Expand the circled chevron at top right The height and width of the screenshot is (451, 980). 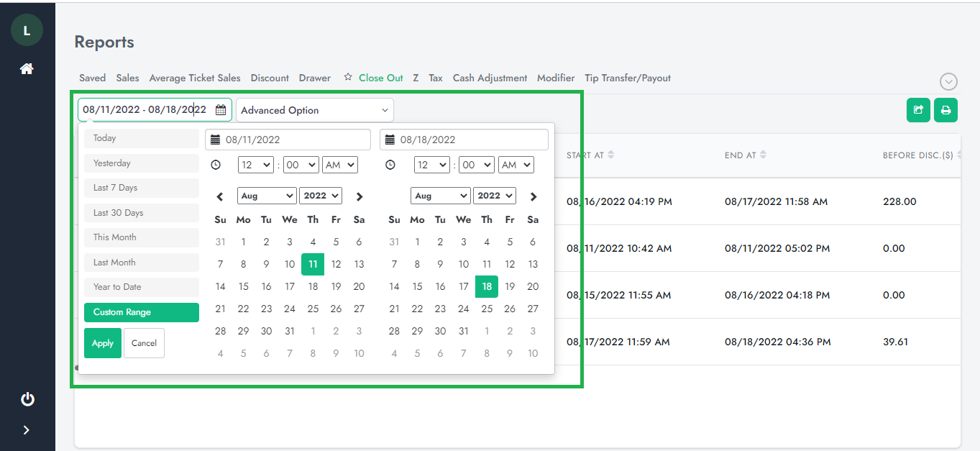(948, 82)
